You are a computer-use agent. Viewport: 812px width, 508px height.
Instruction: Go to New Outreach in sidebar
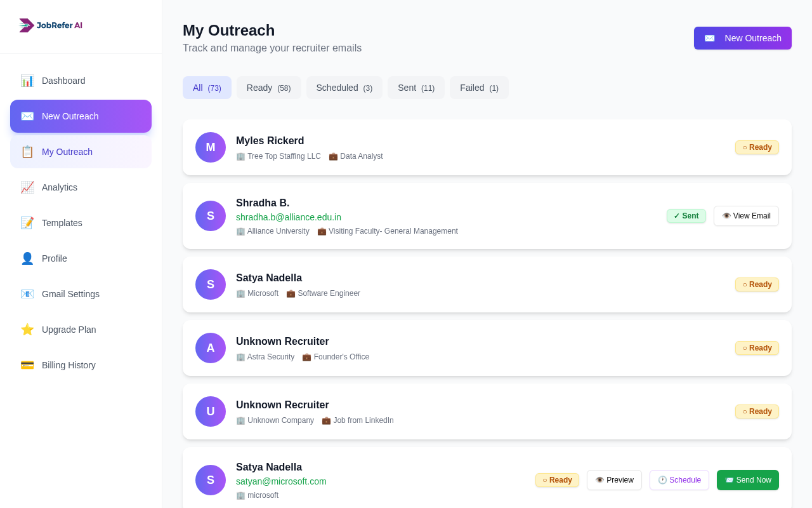81,116
